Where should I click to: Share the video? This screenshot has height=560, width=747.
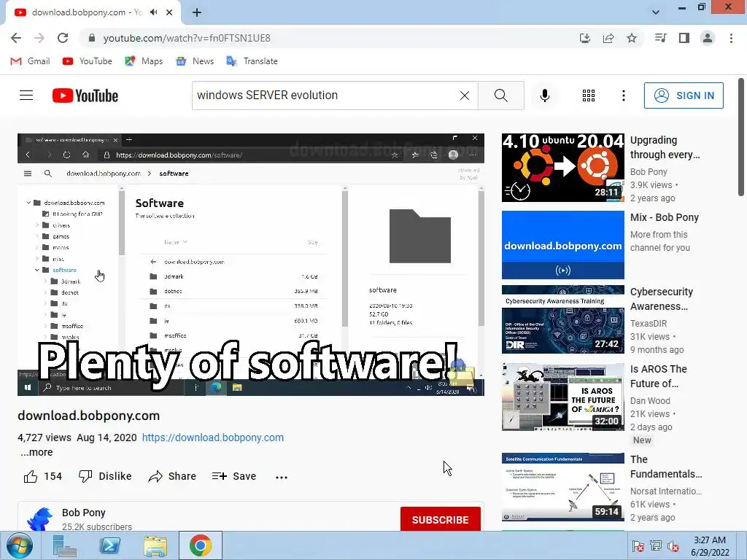click(172, 476)
